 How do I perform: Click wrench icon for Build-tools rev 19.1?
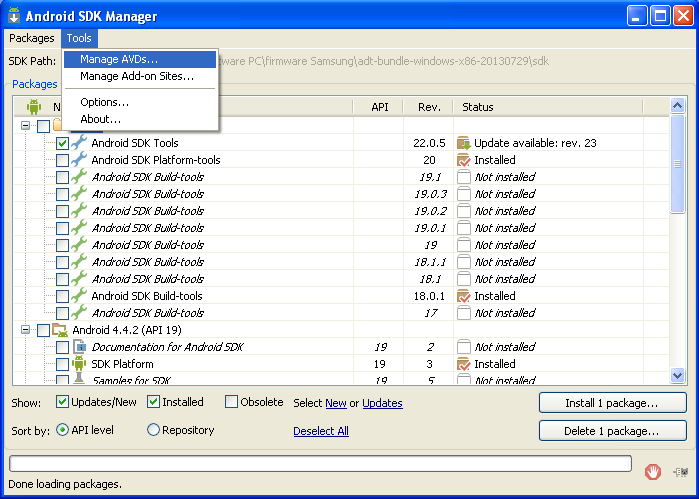pyautogui.click(x=79, y=177)
